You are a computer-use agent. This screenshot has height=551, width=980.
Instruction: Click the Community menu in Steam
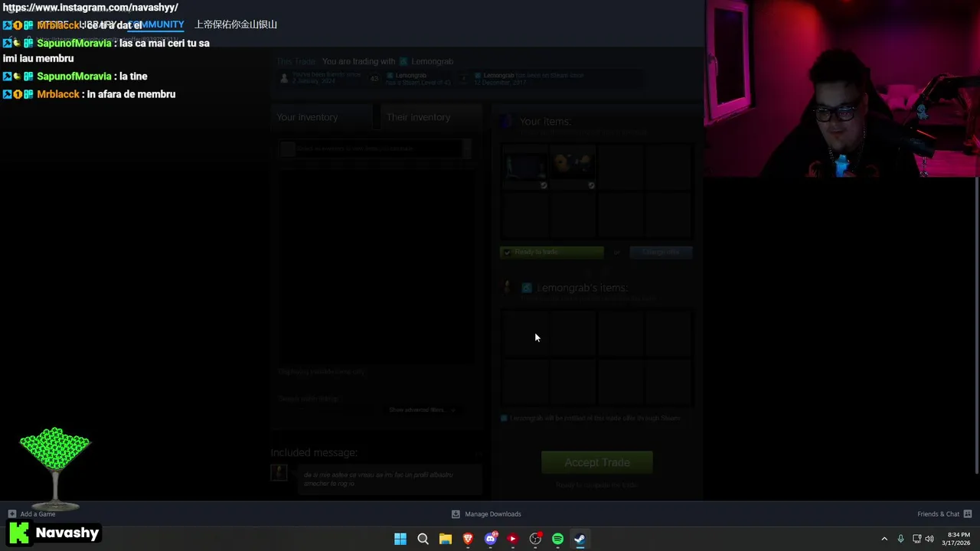[155, 24]
